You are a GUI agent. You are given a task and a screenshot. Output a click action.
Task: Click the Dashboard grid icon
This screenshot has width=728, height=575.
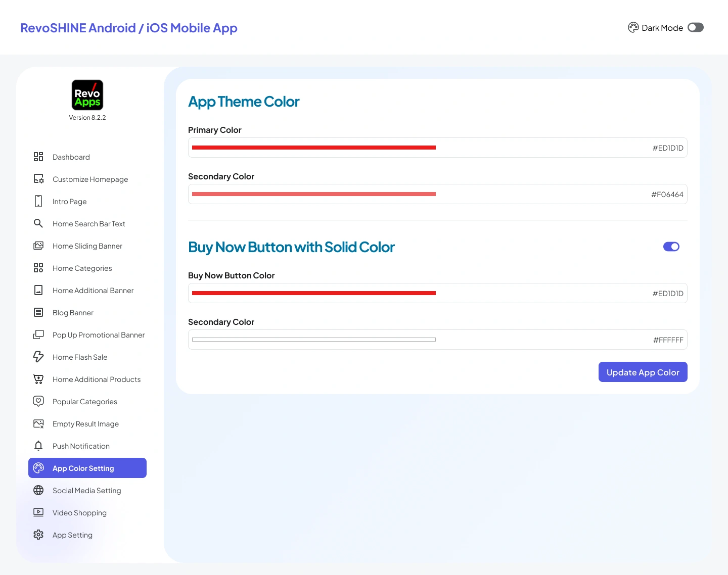[x=38, y=157]
